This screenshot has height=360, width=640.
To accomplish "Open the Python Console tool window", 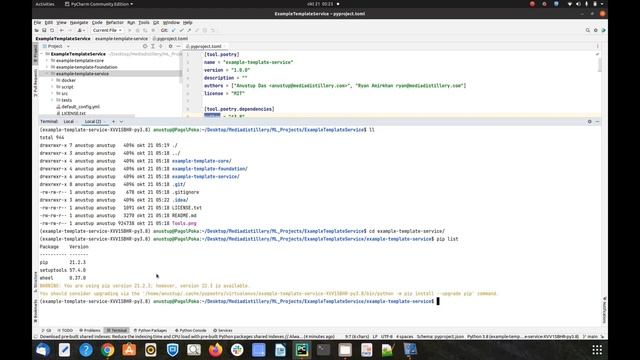I will [191, 330].
